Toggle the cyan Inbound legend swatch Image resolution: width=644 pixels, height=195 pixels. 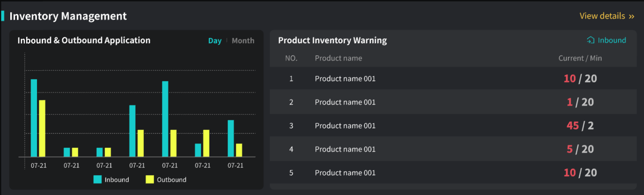[98, 179]
